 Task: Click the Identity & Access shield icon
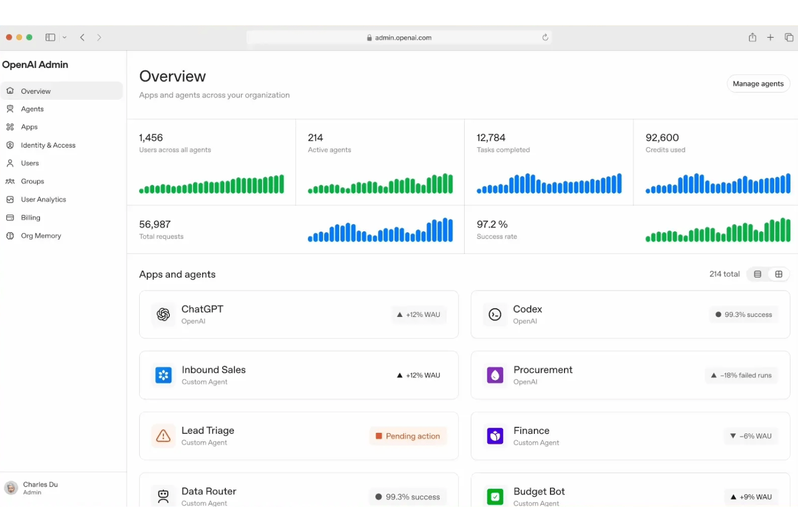pos(10,145)
